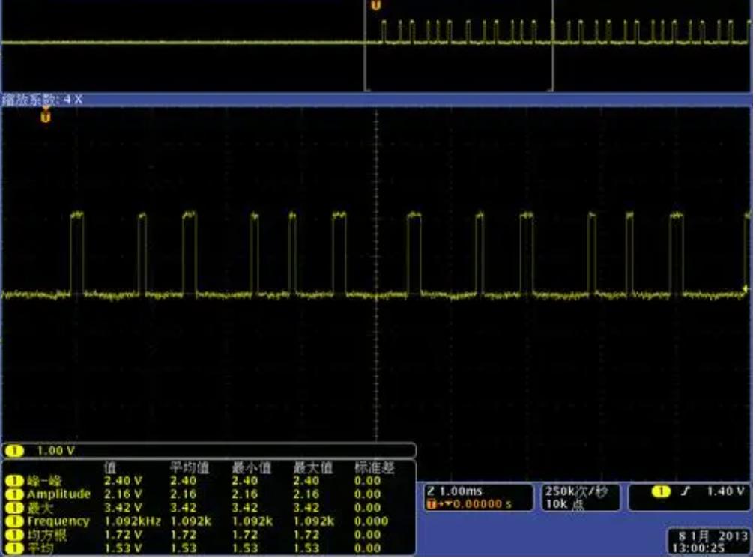Click the 最大 measurement channel badge
The height and width of the screenshot is (558, 756).
tap(13, 508)
